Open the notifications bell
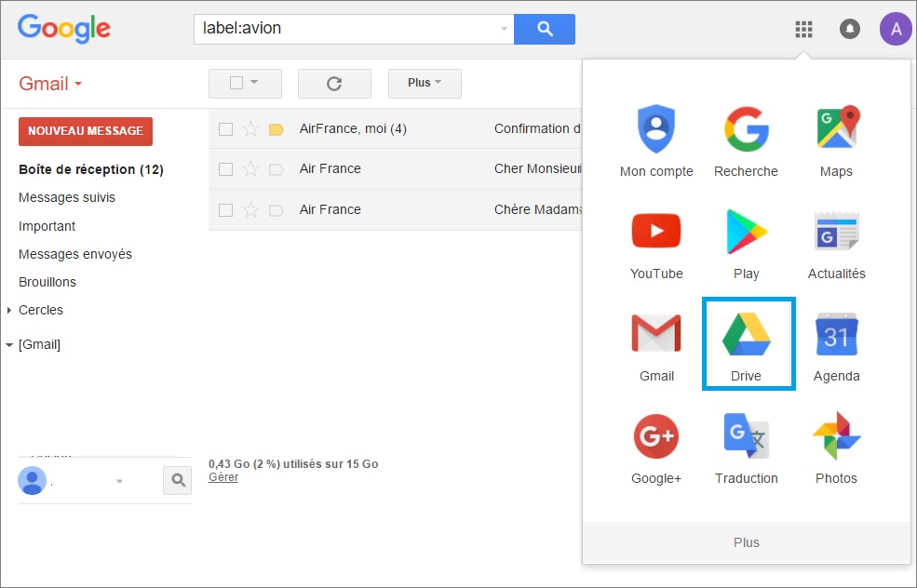 point(850,29)
